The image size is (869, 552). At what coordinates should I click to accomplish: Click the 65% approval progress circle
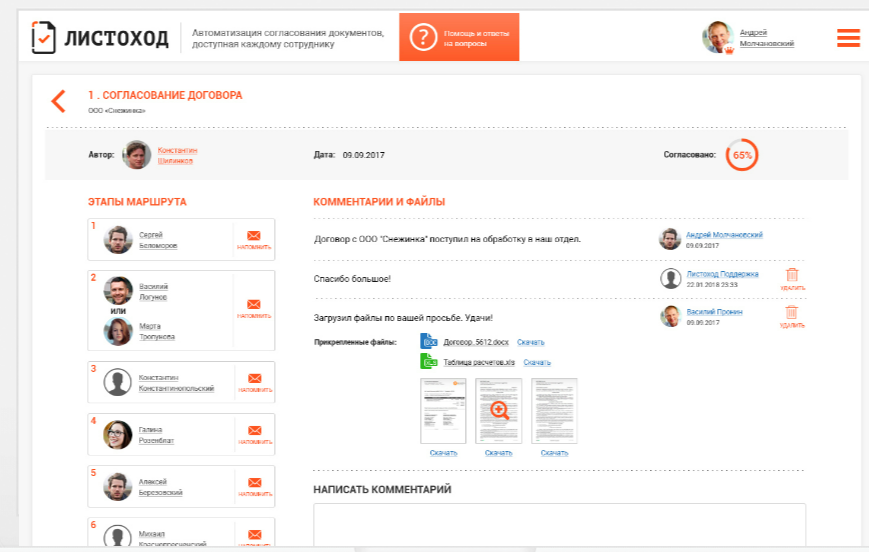(x=742, y=155)
